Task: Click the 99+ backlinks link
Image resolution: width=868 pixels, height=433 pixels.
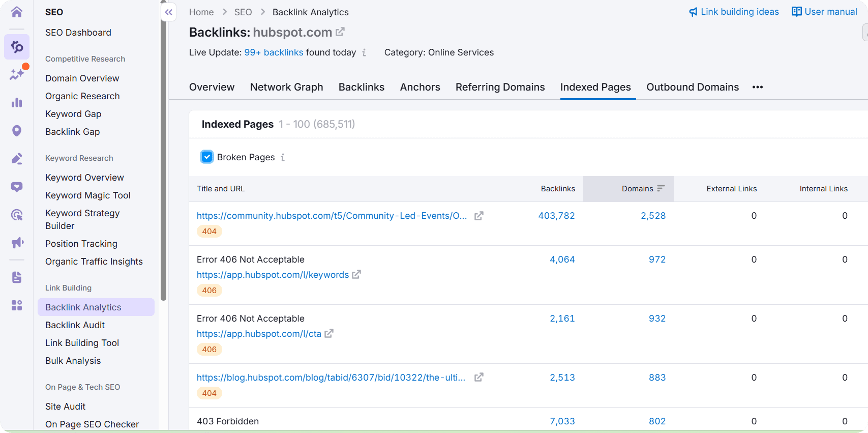Action: [x=274, y=52]
